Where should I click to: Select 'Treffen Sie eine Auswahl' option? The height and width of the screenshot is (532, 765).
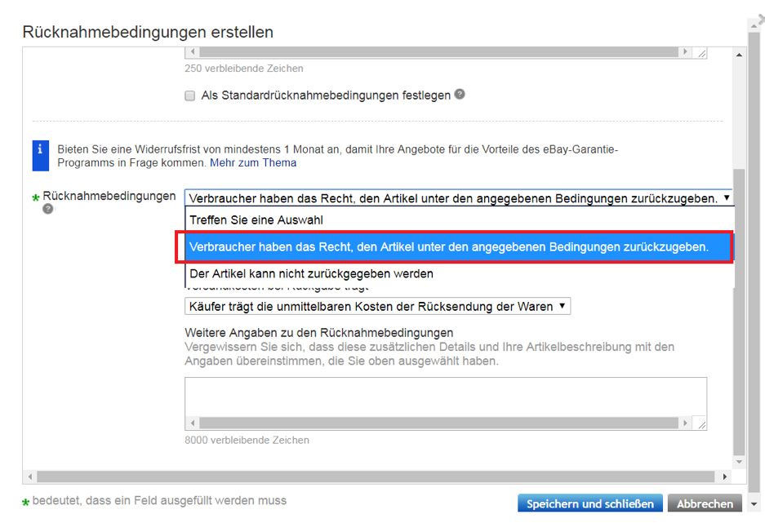[459, 220]
